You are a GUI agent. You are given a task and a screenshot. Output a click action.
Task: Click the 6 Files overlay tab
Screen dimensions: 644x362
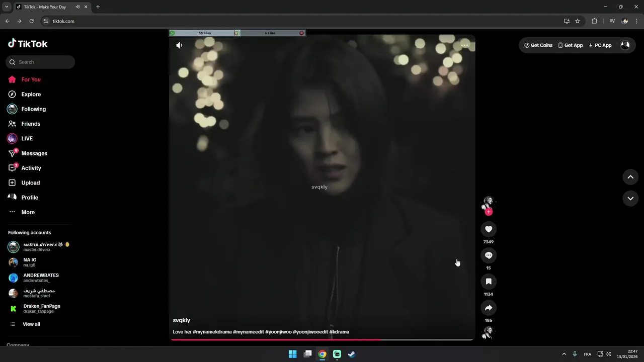[270, 33]
